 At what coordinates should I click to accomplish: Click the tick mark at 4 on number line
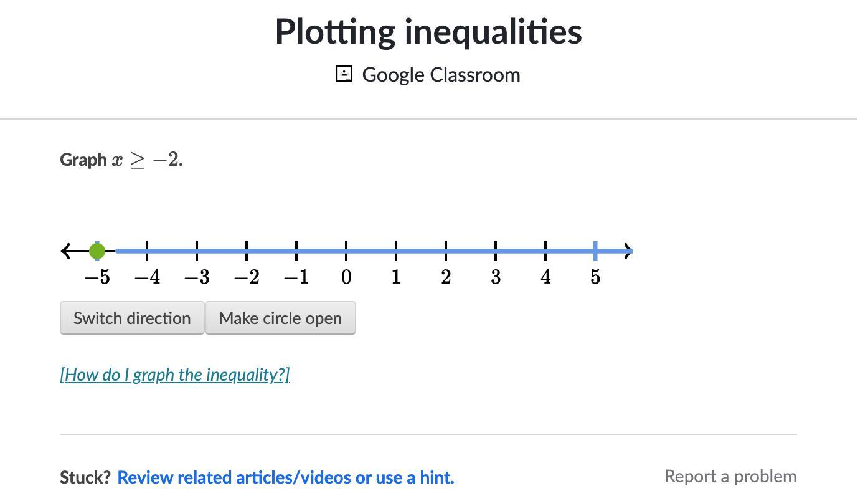click(x=545, y=251)
